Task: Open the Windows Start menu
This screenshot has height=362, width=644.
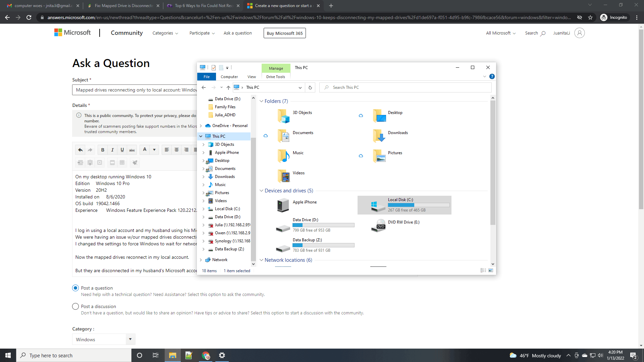Action: point(8,355)
